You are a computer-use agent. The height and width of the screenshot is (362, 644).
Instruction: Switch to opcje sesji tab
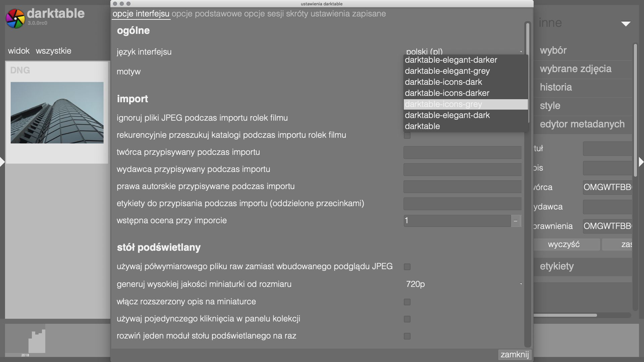coord(264,14)
